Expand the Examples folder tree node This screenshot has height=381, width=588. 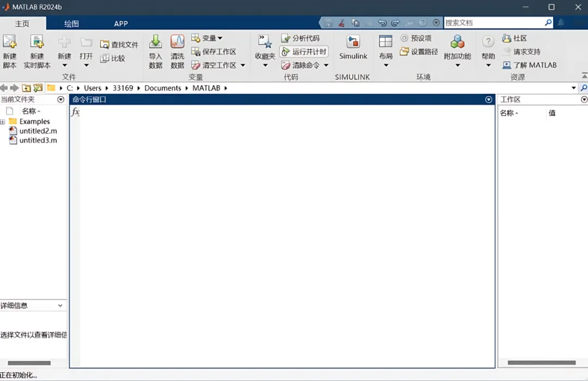pyautogui.click(x=3, y=122)
